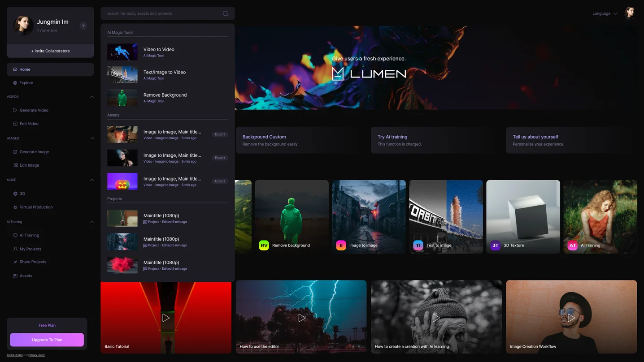
Task: Click the Remove background RV tool icon
Action: [264, 245]
